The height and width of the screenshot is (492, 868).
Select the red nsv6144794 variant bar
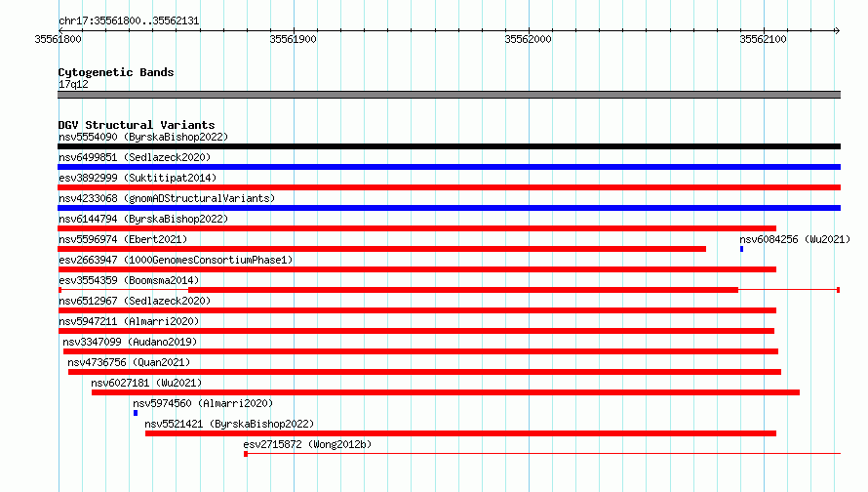[416, 228]
